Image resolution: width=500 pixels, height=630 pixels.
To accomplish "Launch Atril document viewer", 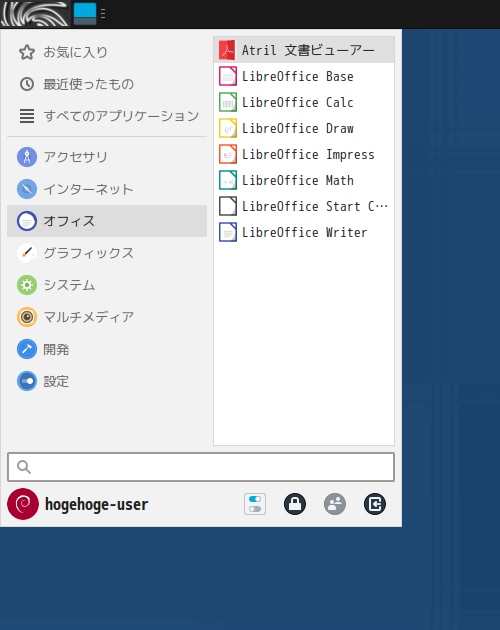I will coord(304,50).
